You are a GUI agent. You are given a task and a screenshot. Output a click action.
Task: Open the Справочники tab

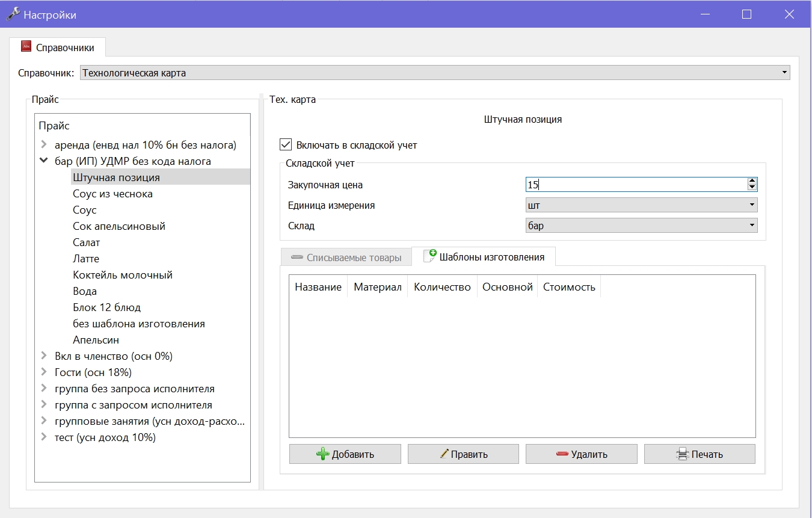pos(58,47)
